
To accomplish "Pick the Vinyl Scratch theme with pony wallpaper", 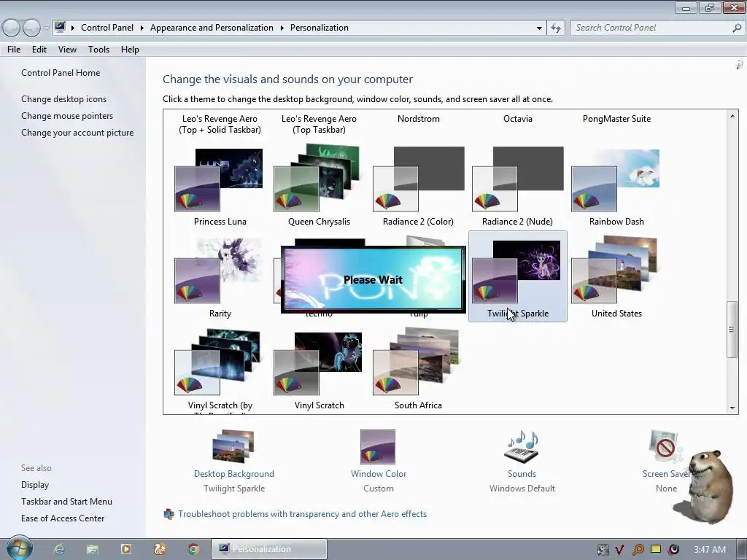I will click(318, 363).
